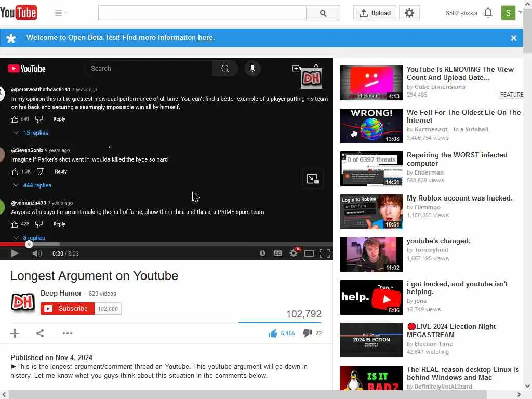Click the miniplayer icon overlaid on the video

[x=312, y=179]
